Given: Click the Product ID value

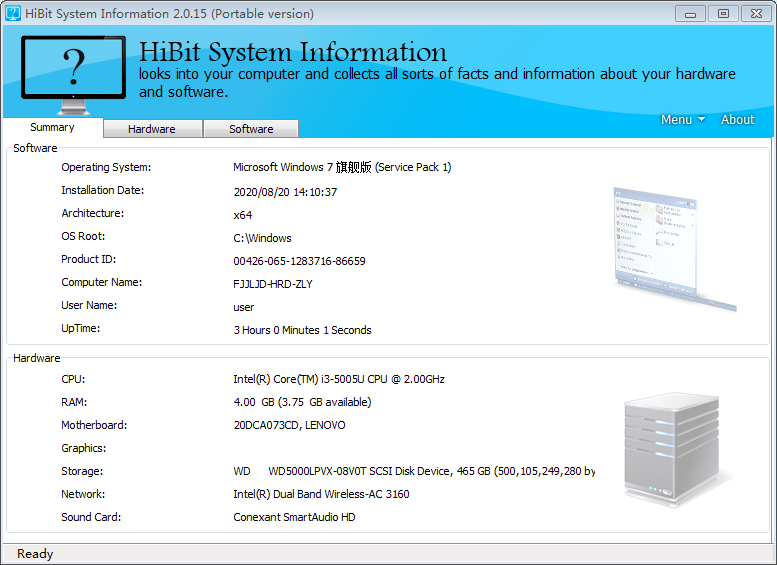Looking at the screenshot, I should (x=299, y=261).
